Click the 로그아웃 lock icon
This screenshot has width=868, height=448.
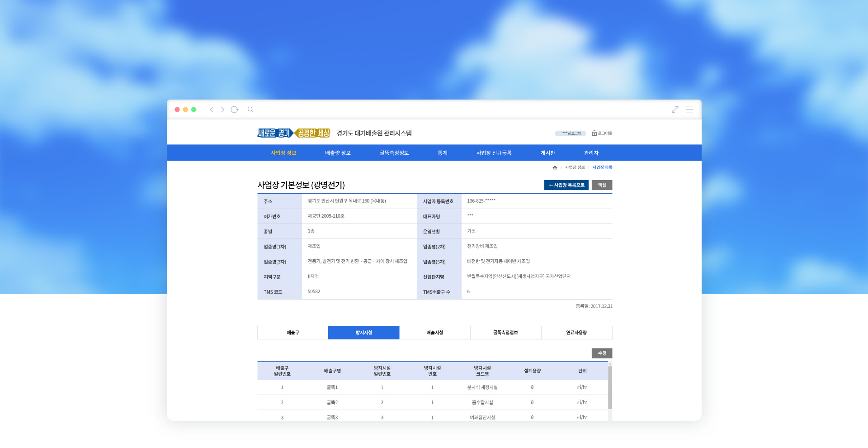[x=594, y=133]
